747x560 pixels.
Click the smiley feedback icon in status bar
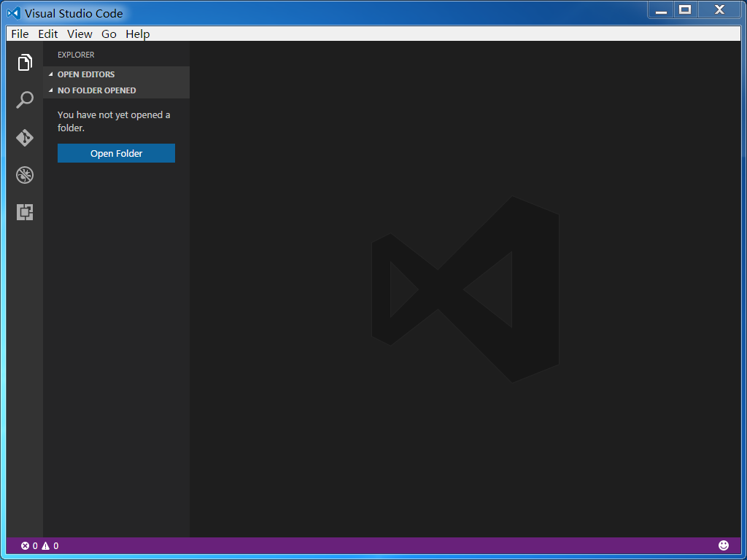pos(723,545)
